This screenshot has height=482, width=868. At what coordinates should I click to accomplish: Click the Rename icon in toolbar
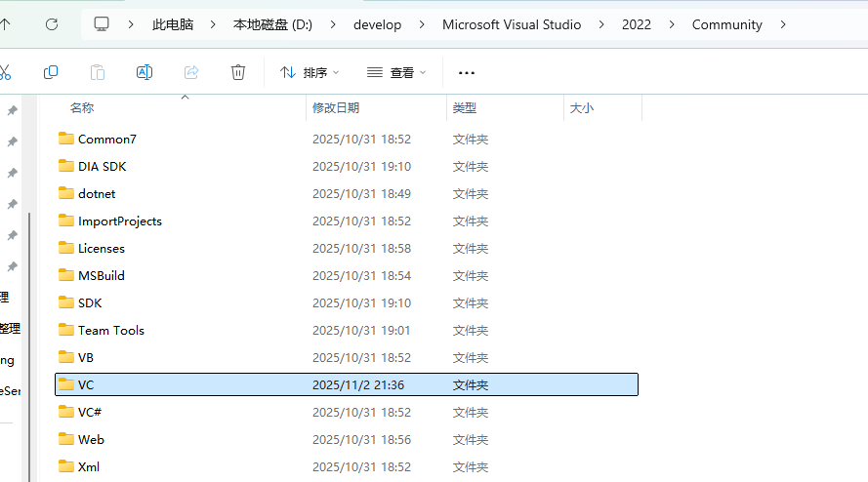pyautogui.click(x=145, y=72)
